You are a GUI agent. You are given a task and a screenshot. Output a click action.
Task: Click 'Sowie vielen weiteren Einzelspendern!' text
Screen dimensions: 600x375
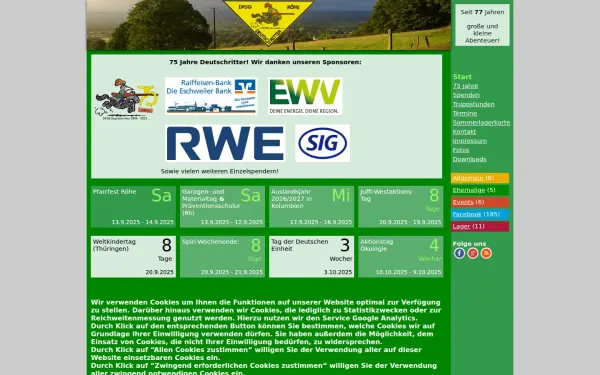pyautogui.click(x=220, y=171)
